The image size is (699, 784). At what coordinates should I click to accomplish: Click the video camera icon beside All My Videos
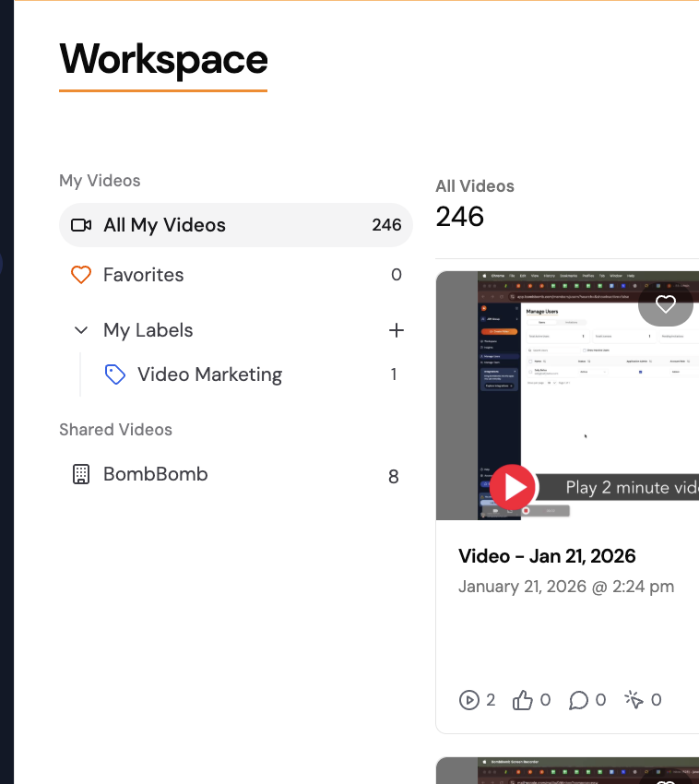coord(81,225)
